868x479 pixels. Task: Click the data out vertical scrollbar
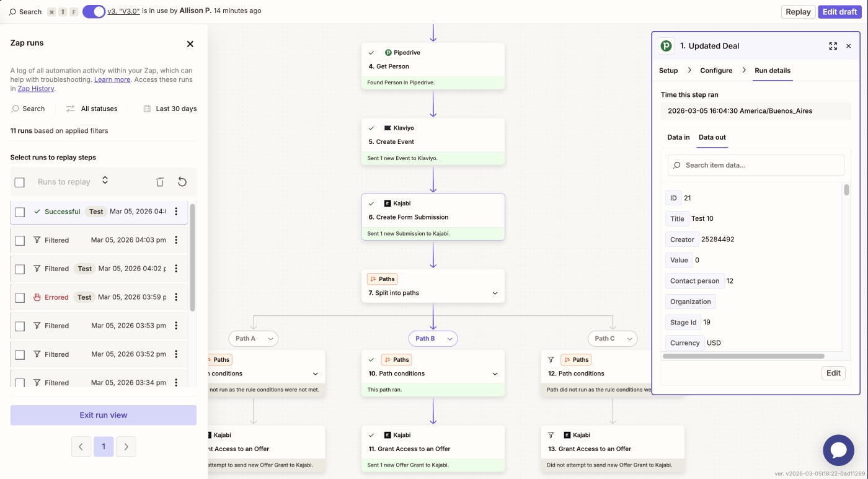[x=846, y=190]
